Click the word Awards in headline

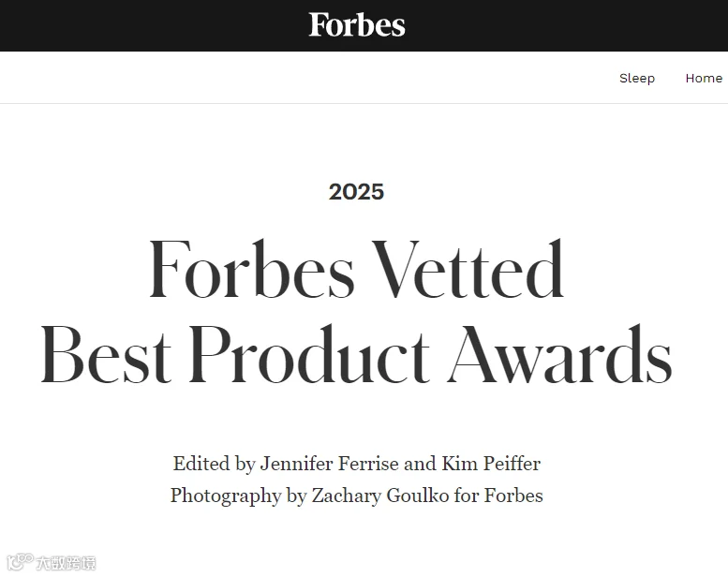(x=560, y=354)
